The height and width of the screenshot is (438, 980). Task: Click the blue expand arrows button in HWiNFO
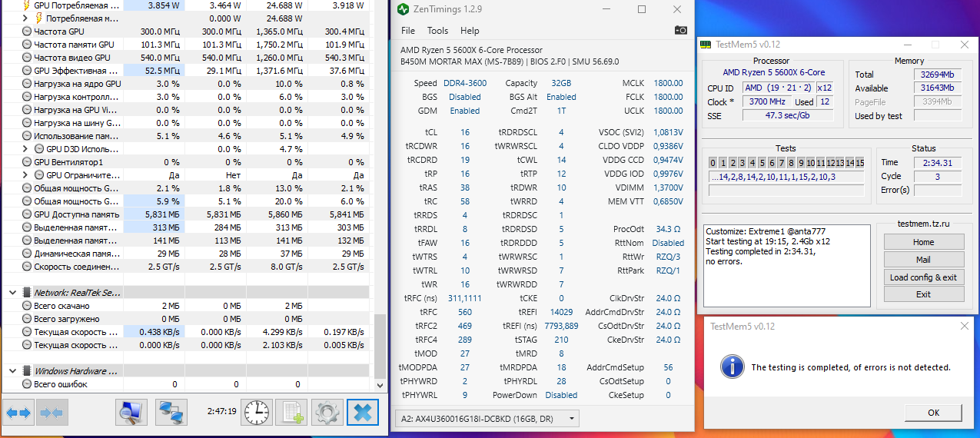click(18, 413)
